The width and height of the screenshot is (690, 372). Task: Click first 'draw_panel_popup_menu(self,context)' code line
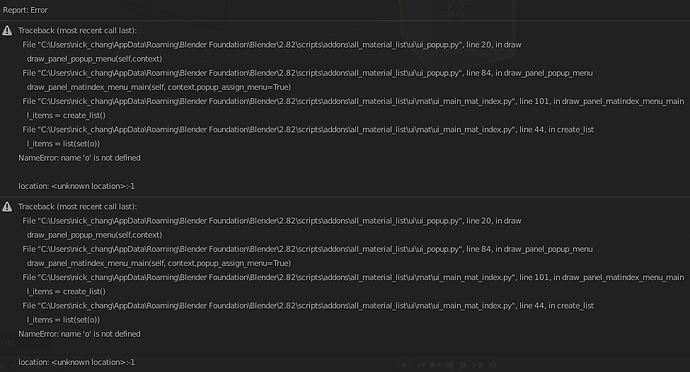tap(95, 59)
